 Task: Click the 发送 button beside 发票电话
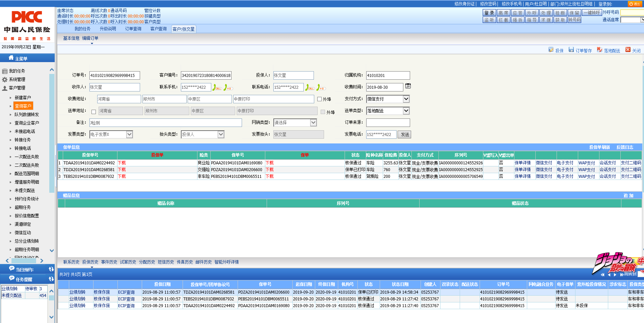pyautogui.click(x=404, y=134)
